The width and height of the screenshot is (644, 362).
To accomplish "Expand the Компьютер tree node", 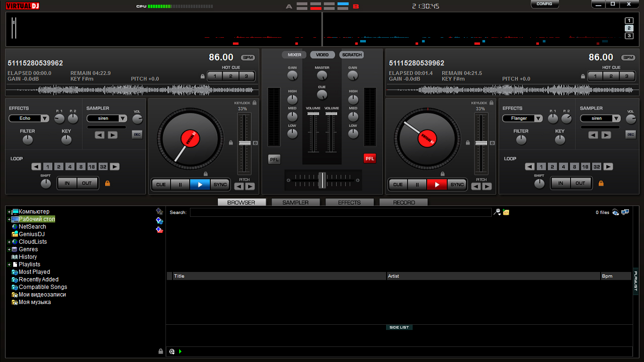I will tap(9, 212).
